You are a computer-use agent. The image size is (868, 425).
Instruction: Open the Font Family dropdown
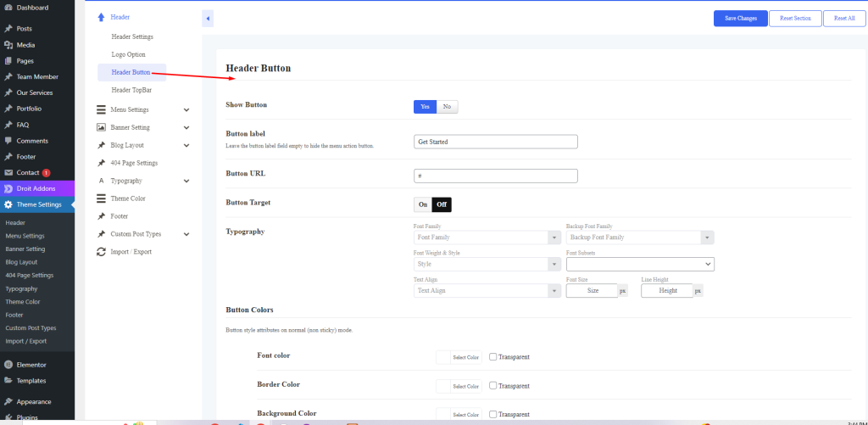486,238
